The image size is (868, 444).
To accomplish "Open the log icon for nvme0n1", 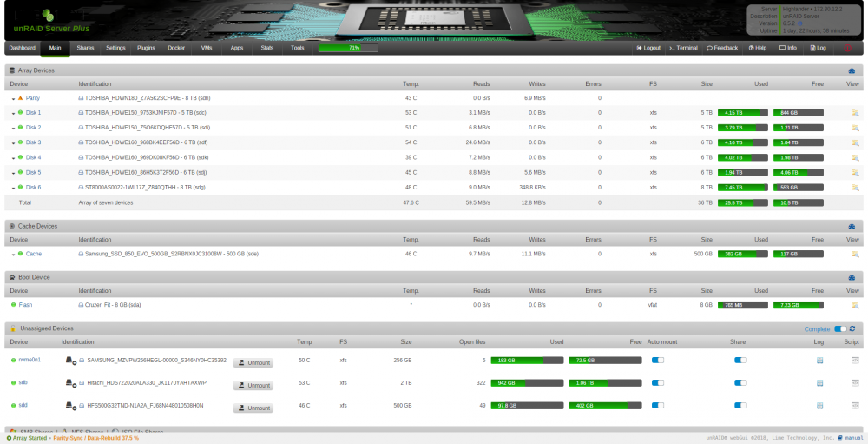I will pyautogui.click(x=820, y=361).
